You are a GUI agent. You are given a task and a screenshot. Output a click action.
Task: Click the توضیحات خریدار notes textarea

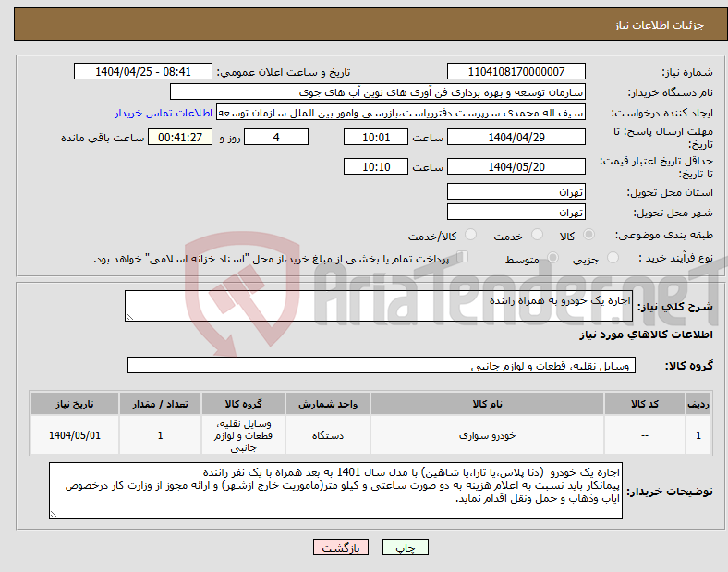coord(335,491)
